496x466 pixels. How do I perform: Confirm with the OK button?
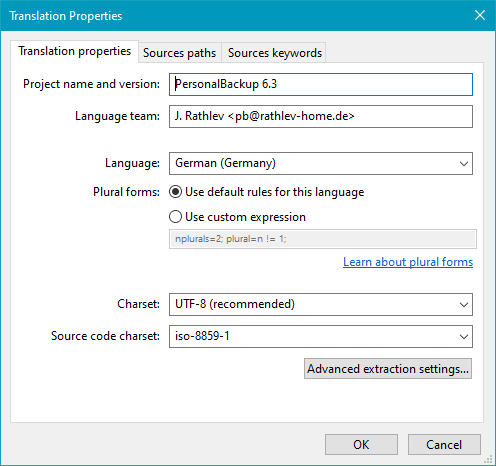click(361, 445)
